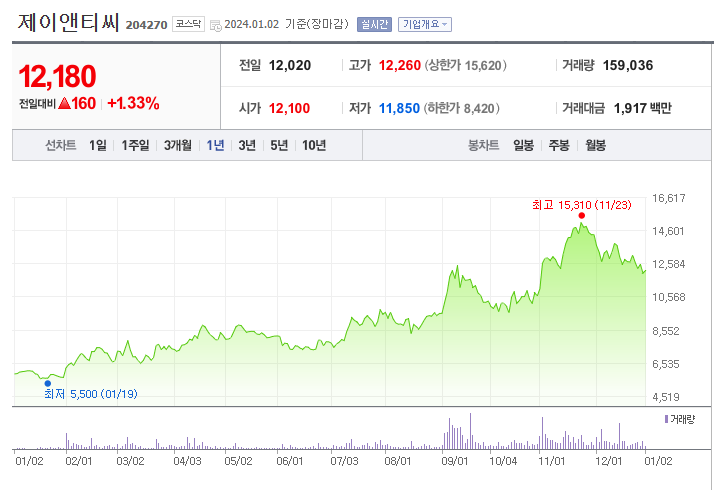
Task: Click the open price value 12,100
Action: point(289,108)
